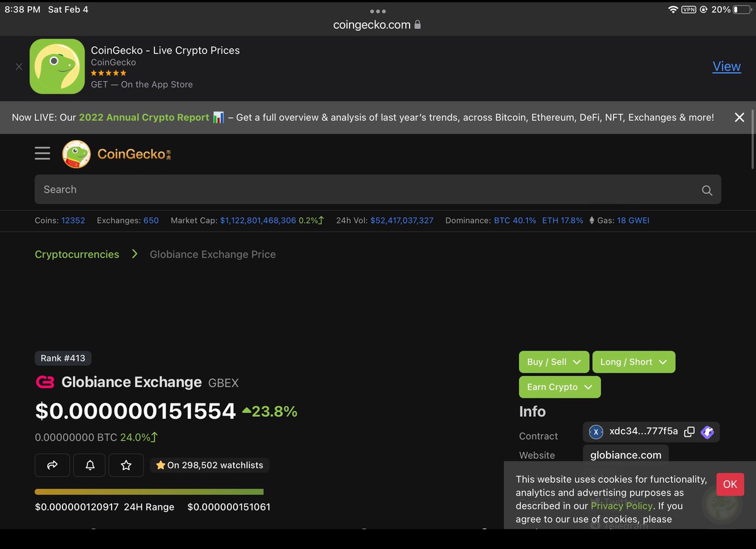Click the share arrow button
The image size is (756, 549).
[52, 465]
